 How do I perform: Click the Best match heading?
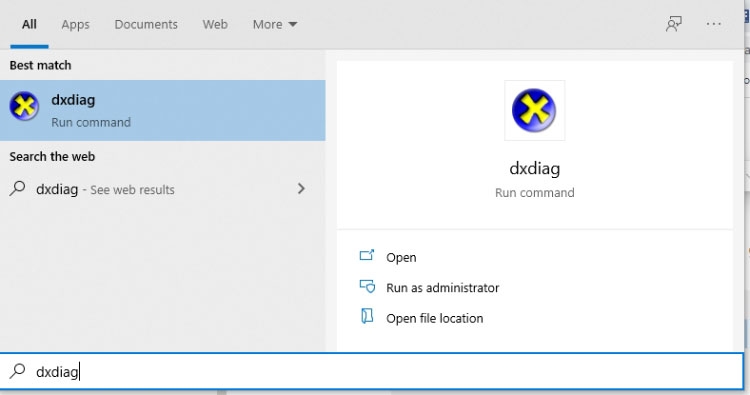click(40, 65)
